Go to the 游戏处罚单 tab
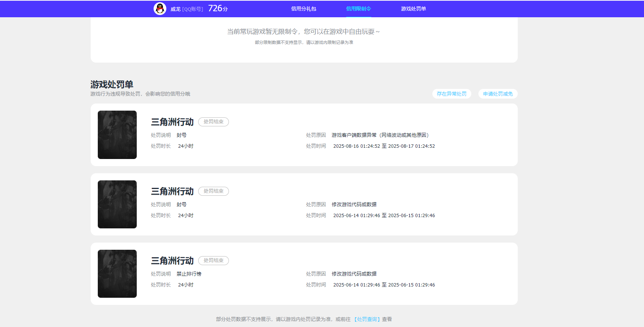644x327 pixels. coord(414,9)
